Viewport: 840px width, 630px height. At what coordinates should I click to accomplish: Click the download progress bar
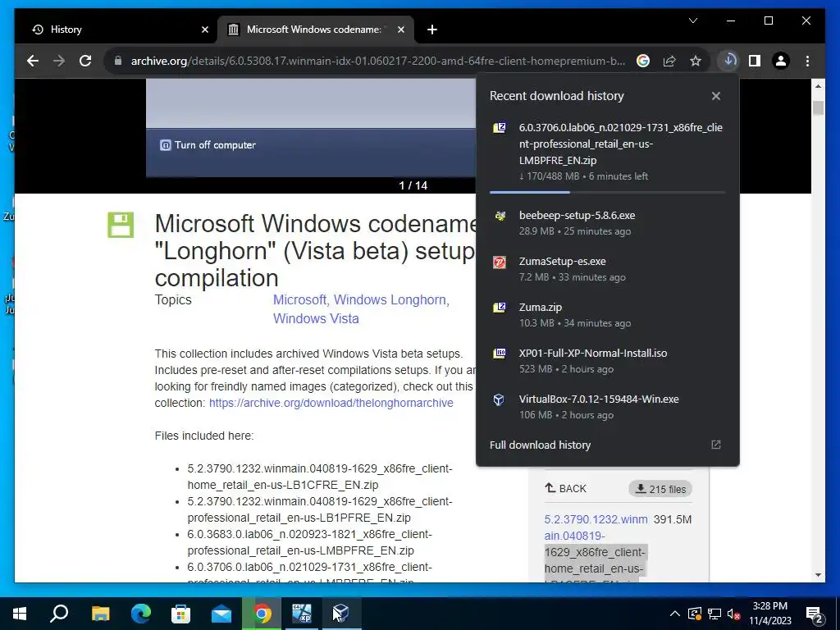(x=608, y=192)
